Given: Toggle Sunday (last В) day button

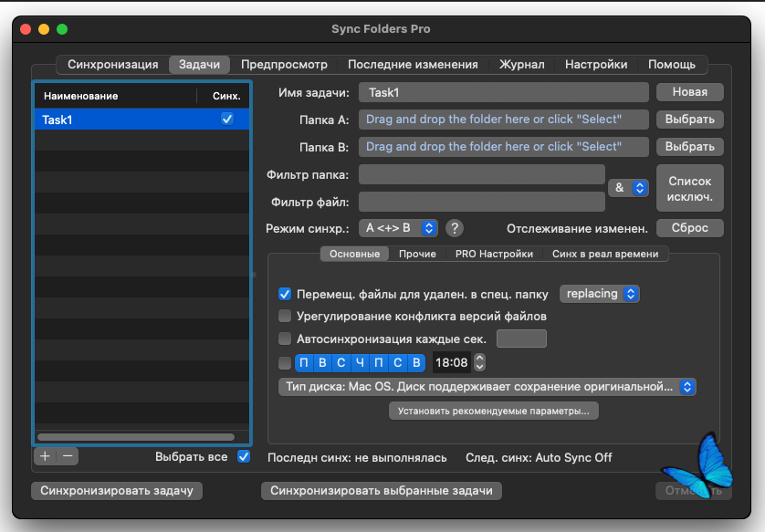Looking at the screenshot, I should point(416,363).
